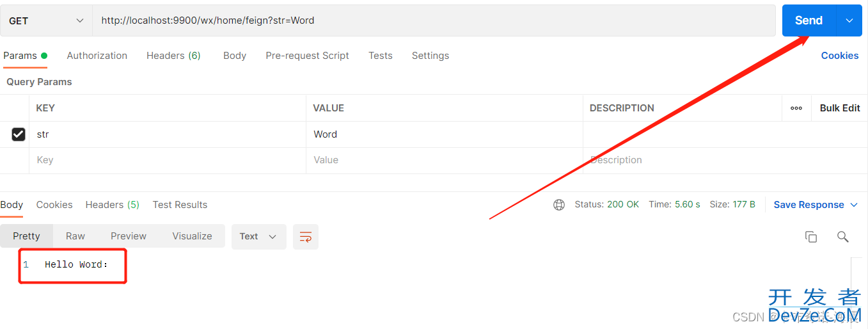Screen dimensions: 868x329
Task: Open the Test Results tab
Action: coord(180,205)
